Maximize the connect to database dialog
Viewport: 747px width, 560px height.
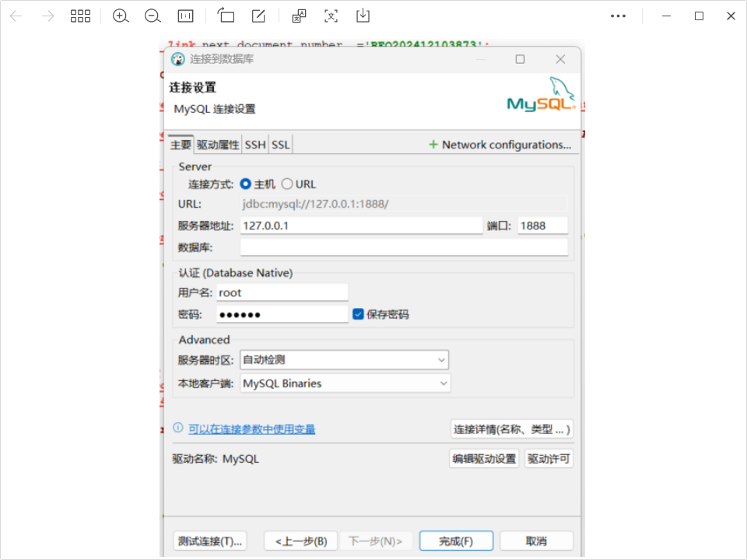pyautogui.click(x=520, y=59)
